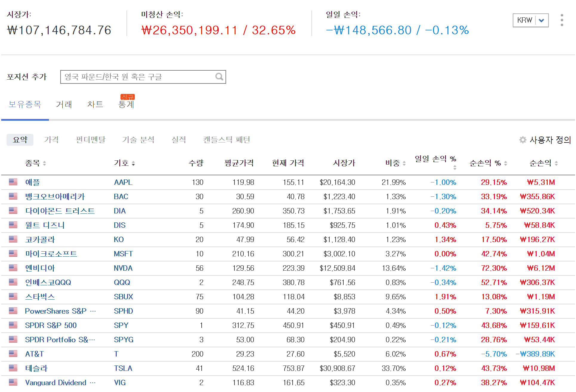Click NVIDIA's 72.30% net return
This screenshot has width=576, height=392.
point(494,268)
